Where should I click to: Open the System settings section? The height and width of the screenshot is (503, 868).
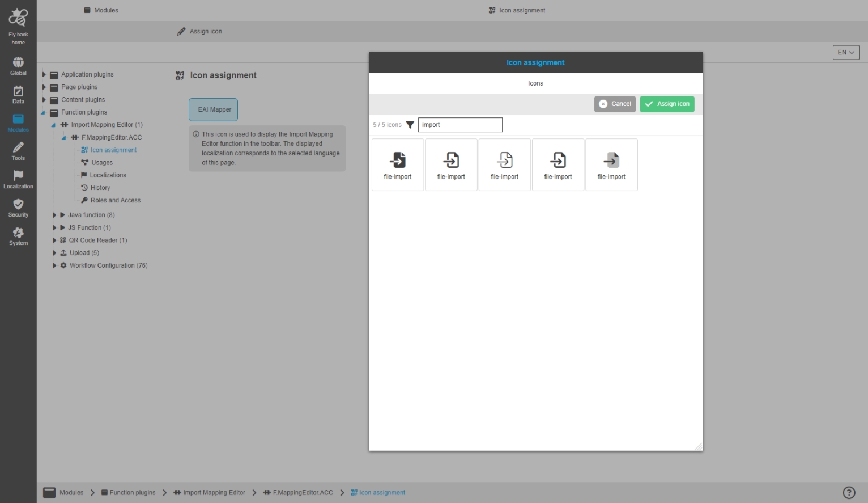(x=18, y=236)
